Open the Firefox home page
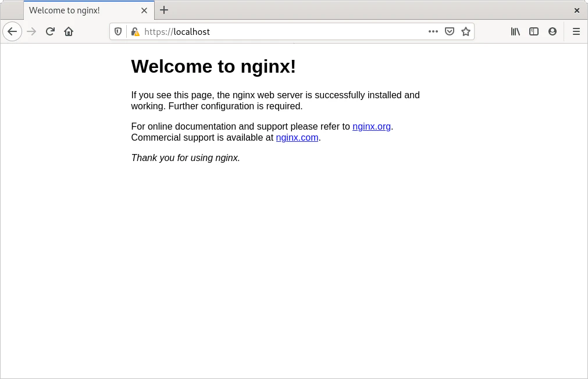The height and width of the screenshot is (379, 588). (69, 31)
